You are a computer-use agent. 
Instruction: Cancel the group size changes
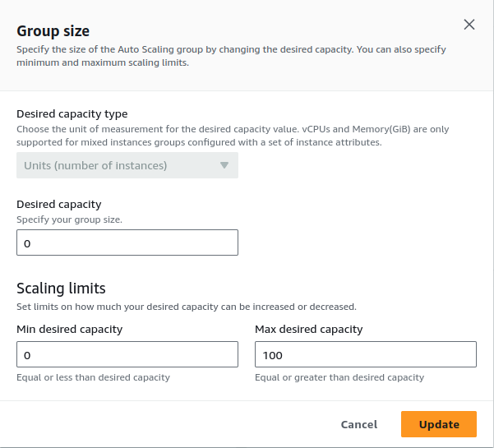click(359, 424)
